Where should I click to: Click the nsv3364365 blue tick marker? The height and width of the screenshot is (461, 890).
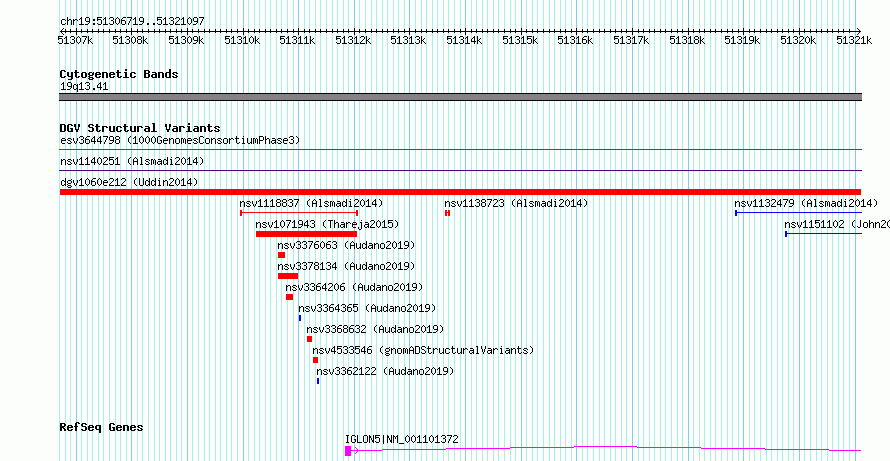point(300,318)
